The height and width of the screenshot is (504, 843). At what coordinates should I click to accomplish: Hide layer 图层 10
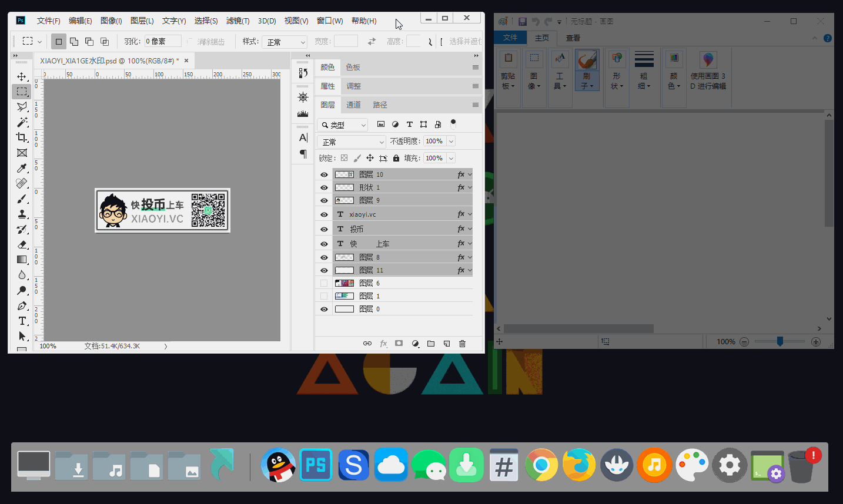coord(324,174)
